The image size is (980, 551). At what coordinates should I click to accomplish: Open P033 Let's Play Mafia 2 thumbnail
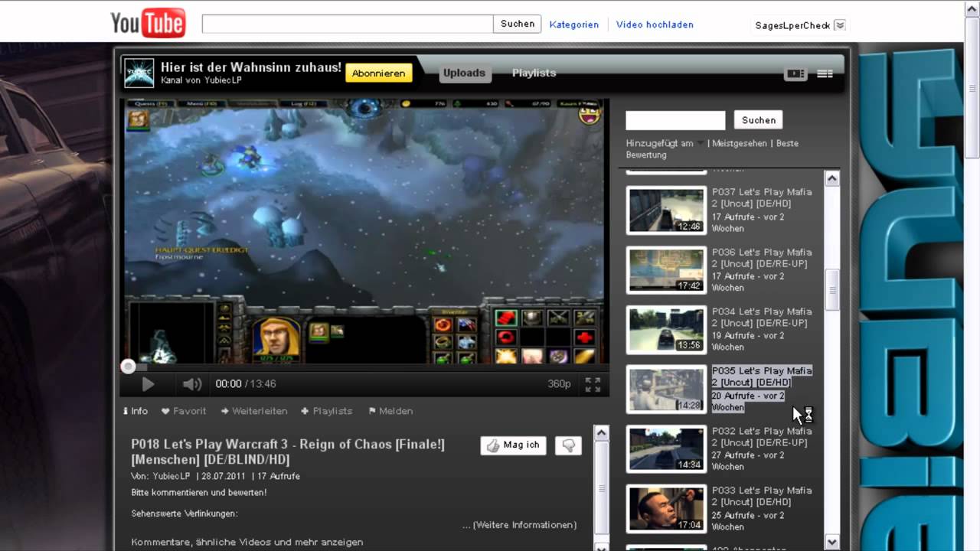point(666,508)
